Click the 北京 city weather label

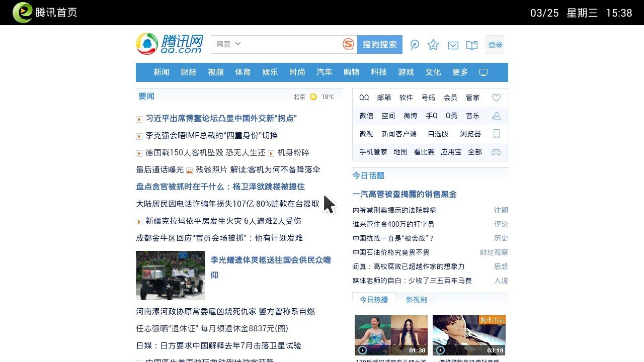[x=299, y=97]
